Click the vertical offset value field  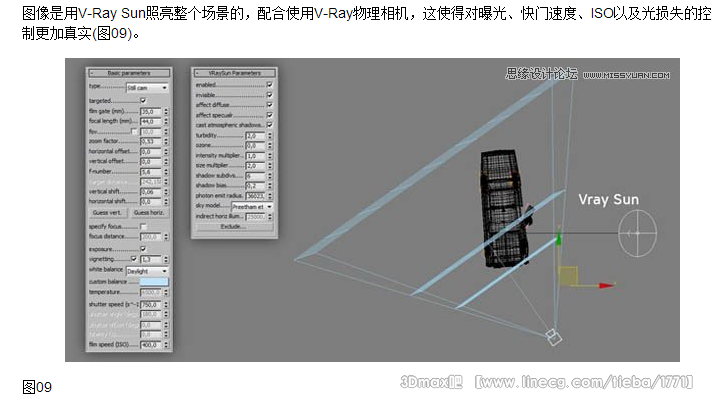(151, 162)
